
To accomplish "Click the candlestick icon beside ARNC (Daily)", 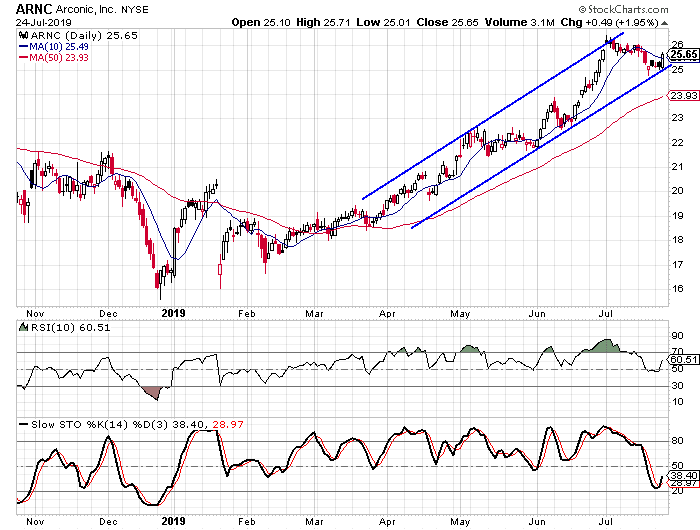I will pyautogui.click(x=23, y=35).
